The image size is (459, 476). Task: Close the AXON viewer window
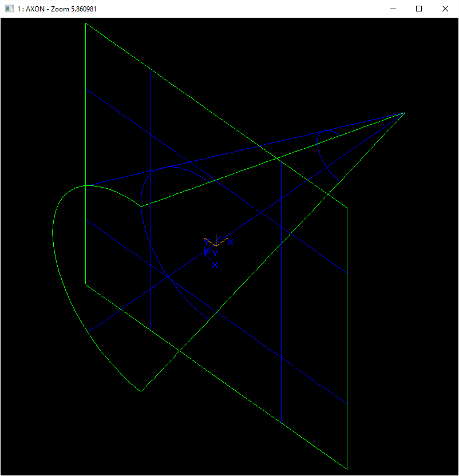[x=445, y=9]
